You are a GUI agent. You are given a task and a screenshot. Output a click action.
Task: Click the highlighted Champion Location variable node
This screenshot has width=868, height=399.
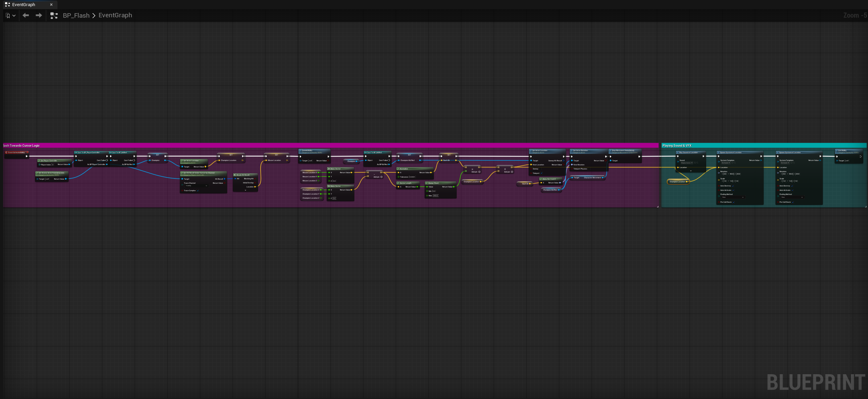[678, 182]
